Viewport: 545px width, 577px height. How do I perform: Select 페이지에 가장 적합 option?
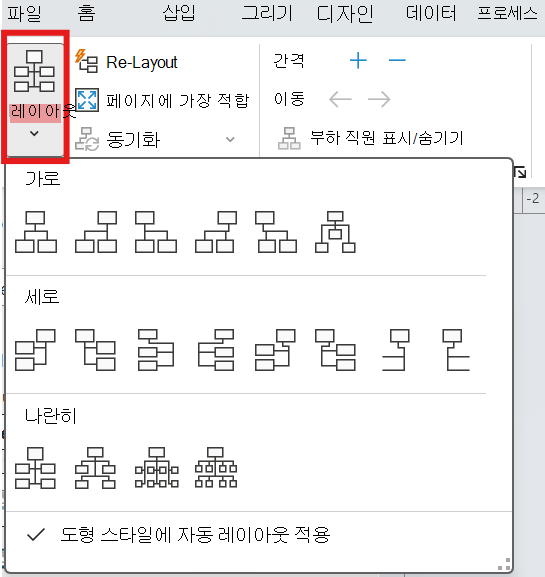(x=162, y=100)
